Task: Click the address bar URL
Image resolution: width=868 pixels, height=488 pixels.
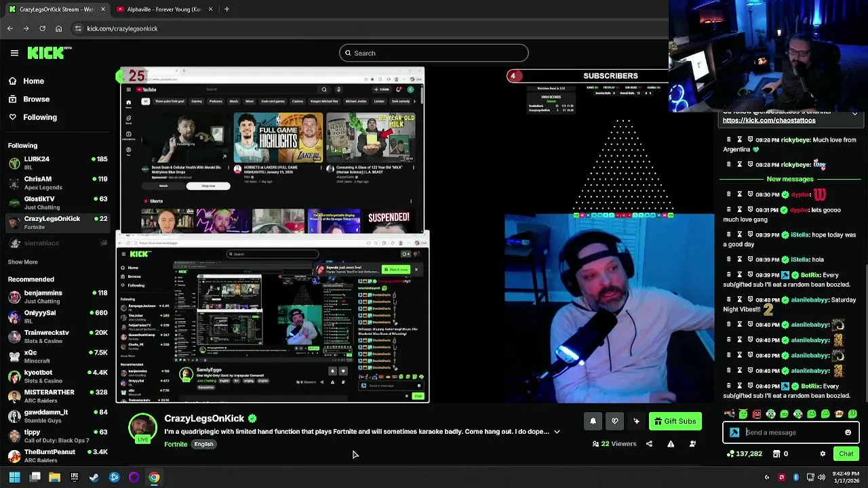Action: click(x=122, y=28)
